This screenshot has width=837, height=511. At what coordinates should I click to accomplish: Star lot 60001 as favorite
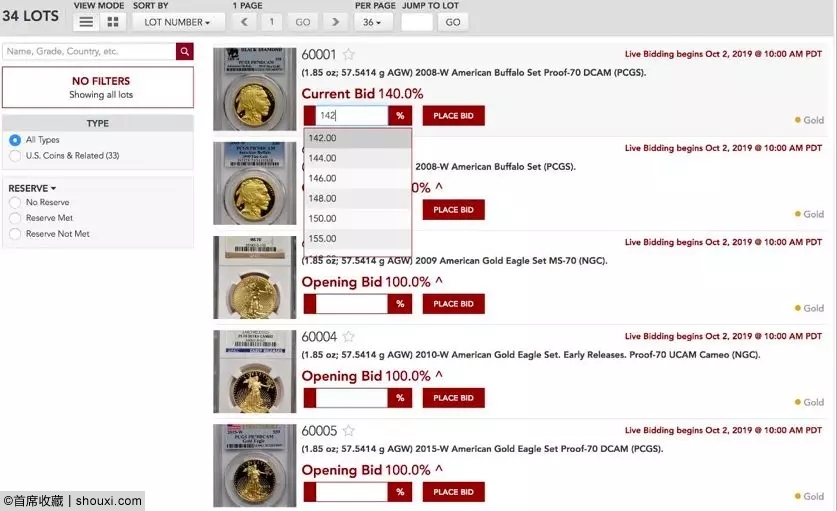click(x=349, y=54)
